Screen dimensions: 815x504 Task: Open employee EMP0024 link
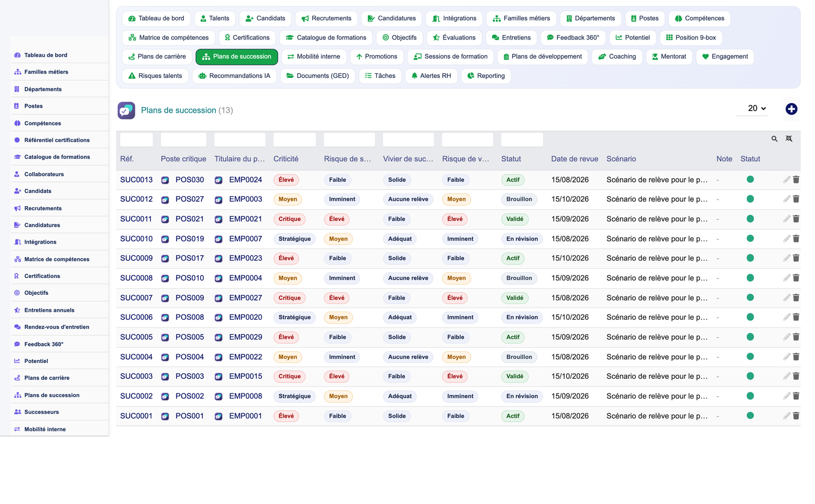(x=245, y=180)
